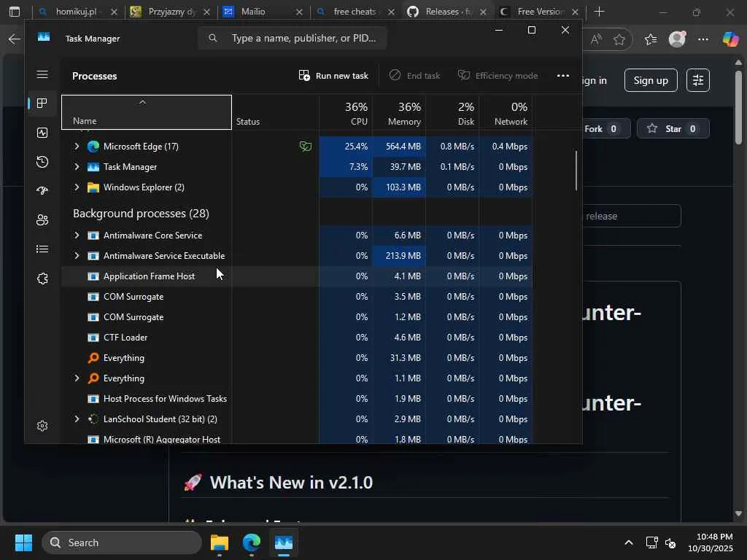Click the taskbar Search box

click(122, 542)
